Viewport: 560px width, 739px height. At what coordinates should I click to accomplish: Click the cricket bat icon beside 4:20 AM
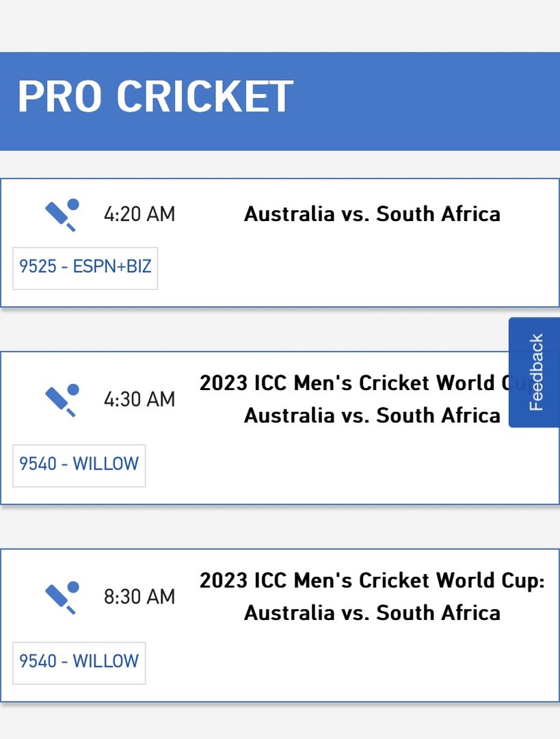pos(62,215)
